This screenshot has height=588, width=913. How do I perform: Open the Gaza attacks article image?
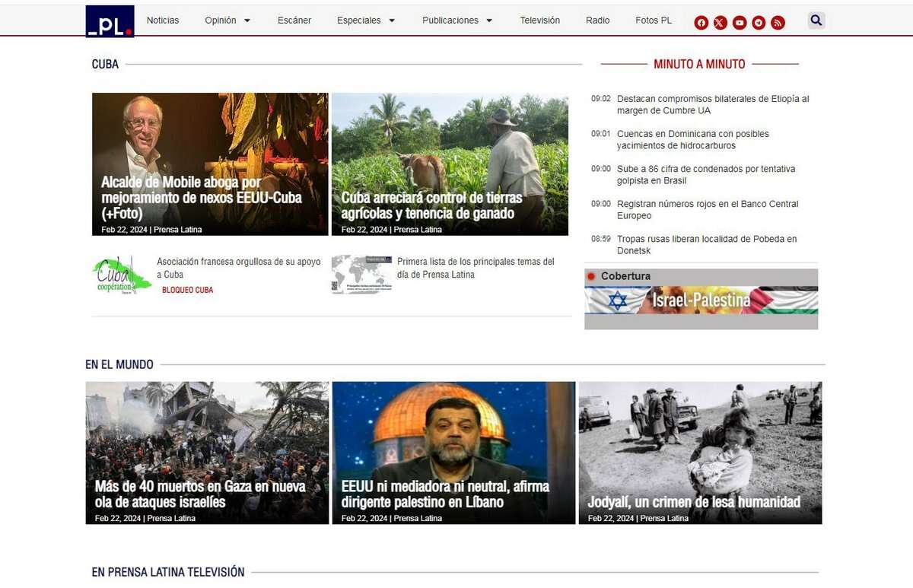[207, 441]
